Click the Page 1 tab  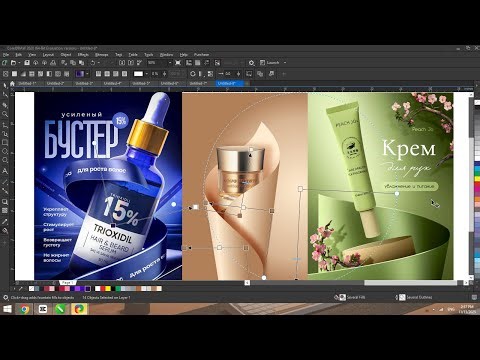(x=67, y=282)
